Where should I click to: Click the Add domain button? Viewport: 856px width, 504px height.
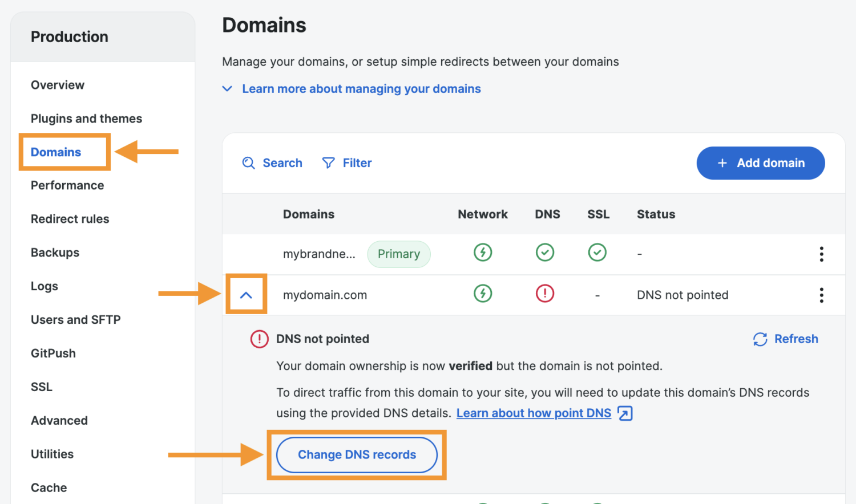[x=760, y=163]
